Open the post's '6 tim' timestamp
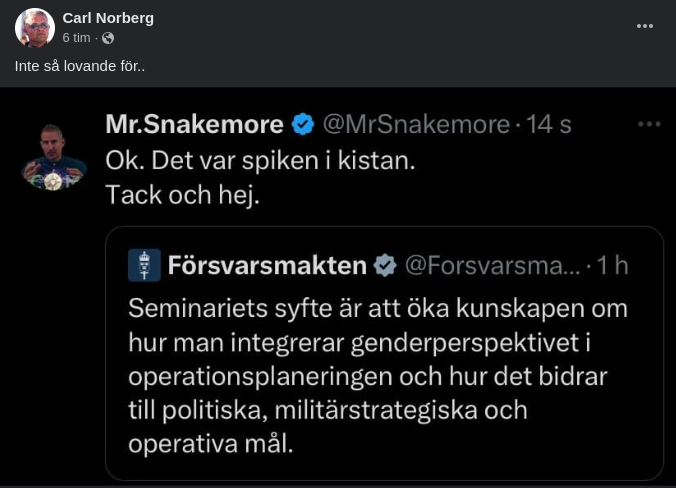Image resolution: width=676 pixels, height=488 pixels. pyautogui.click(x=77, y=38)
